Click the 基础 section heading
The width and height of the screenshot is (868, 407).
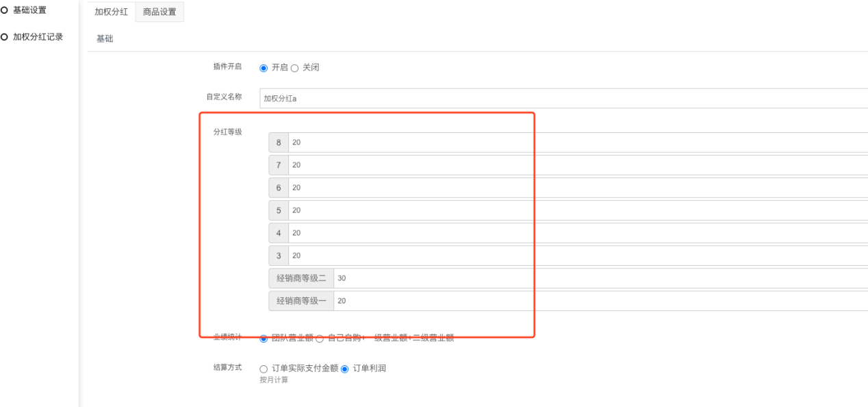105,39
